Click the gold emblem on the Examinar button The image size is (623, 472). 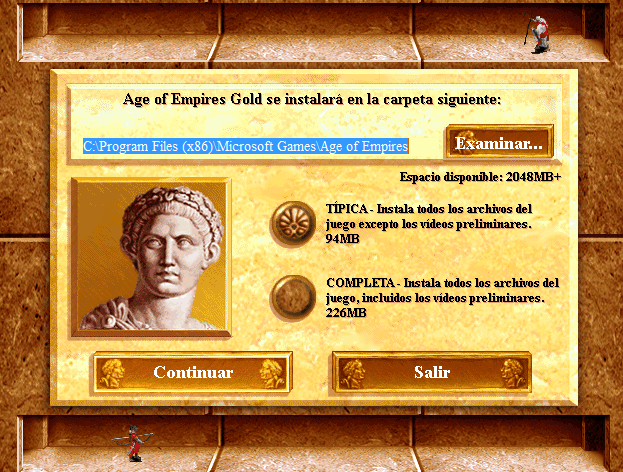[465, 143]
